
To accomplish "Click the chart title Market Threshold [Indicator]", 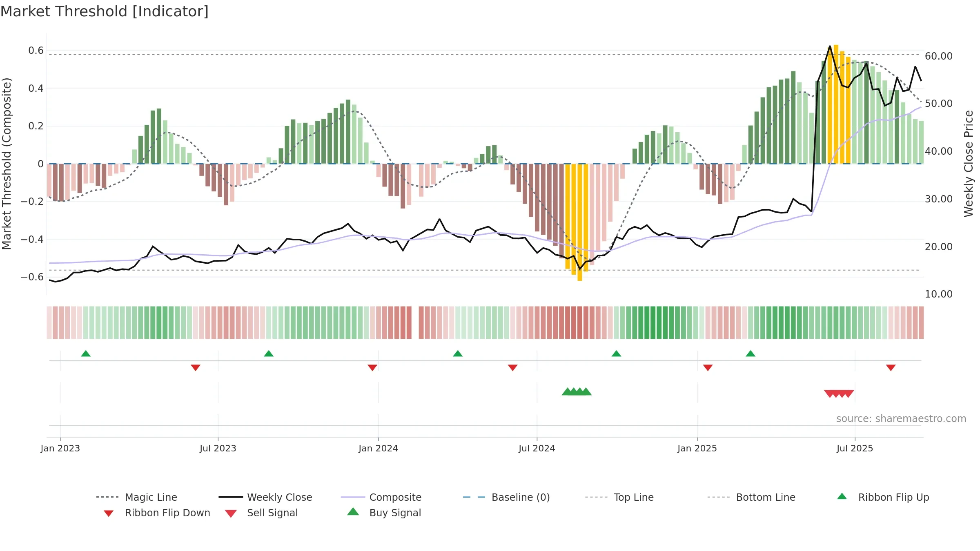I will click(x=105, y=11).
